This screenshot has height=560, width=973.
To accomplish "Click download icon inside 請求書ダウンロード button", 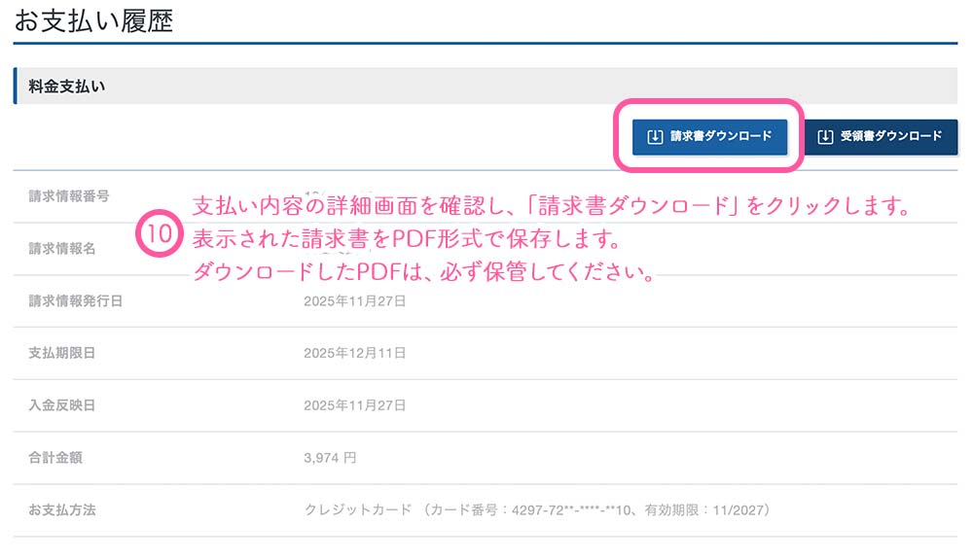I will tap(655, 137).
